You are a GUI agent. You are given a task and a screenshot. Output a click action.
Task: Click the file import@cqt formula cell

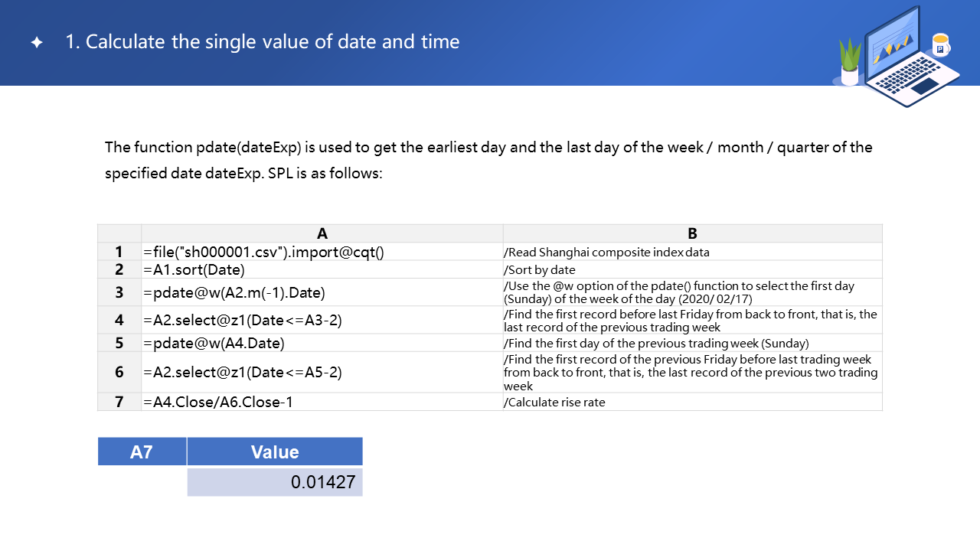pos(263,252)
